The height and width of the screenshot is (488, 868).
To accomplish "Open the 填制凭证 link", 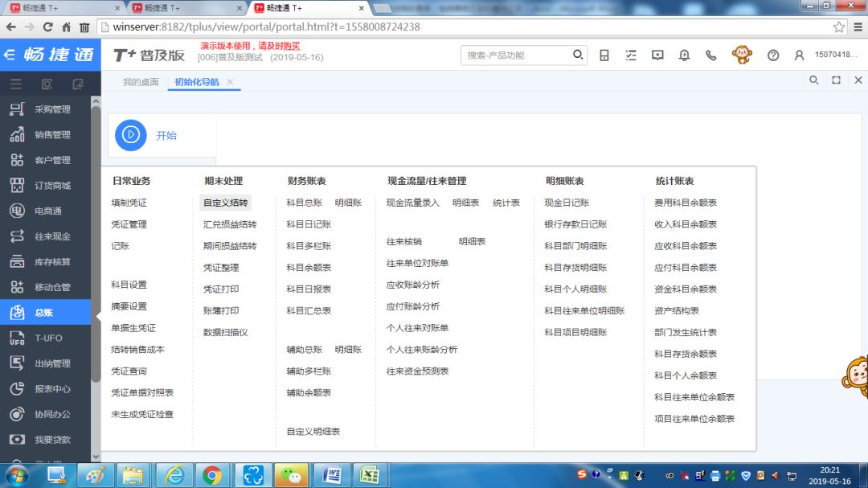I will click(129, 203).
